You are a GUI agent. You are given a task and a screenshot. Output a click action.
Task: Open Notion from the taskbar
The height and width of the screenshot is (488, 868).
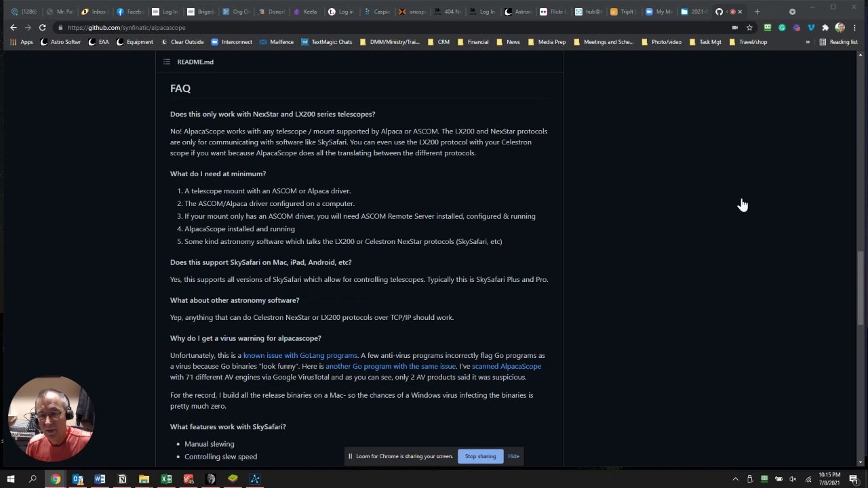[122, 479]
